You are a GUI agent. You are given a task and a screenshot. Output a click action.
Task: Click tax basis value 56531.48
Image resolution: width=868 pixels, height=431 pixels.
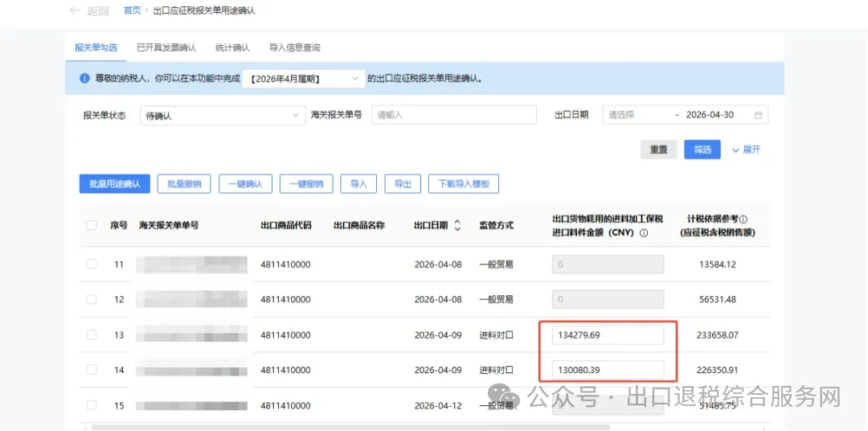[718, 299]
